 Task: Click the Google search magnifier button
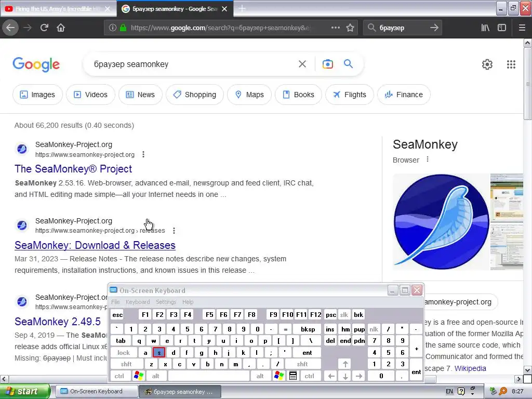click(348, 63)
